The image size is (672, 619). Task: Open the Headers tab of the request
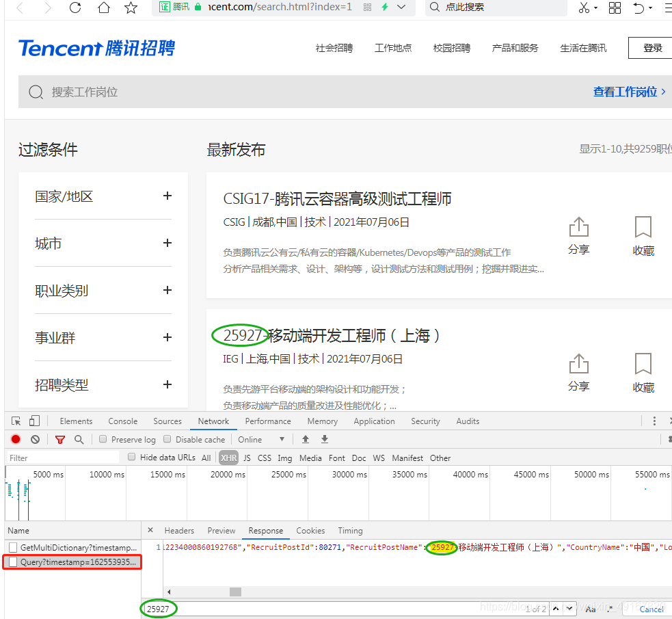click(x=179, y=530)
